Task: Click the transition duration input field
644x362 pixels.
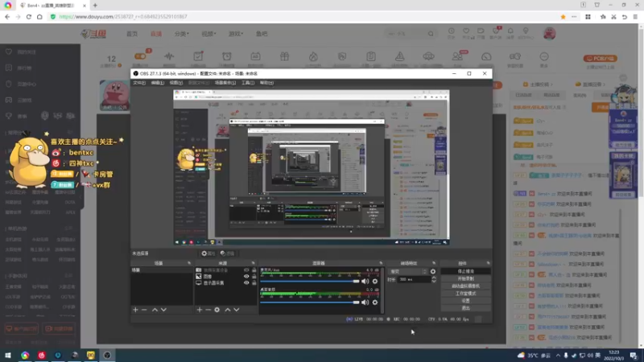Action: 415,279
